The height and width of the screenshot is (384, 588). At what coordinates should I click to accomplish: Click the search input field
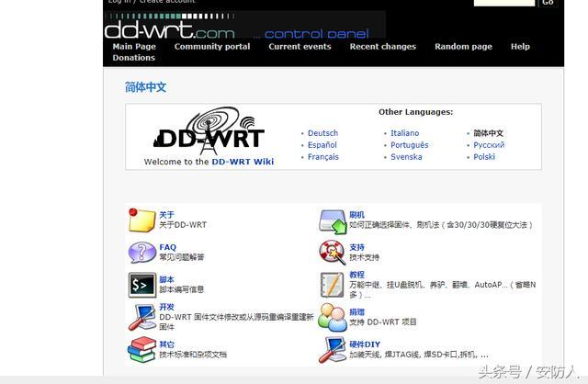click(503, 3)
